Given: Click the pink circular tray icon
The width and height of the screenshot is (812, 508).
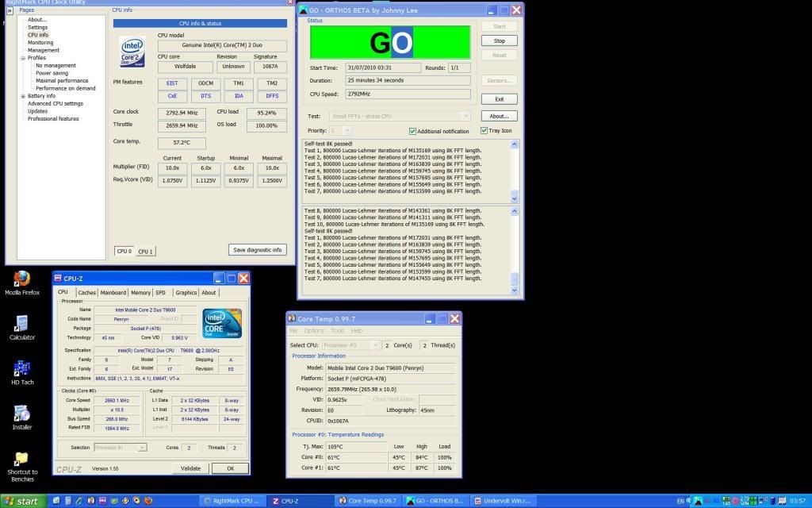Looking at the screenshot, I should pos(735,501).
